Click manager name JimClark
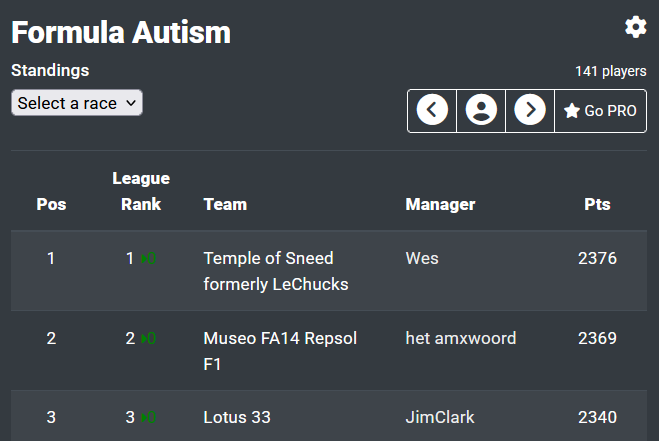This screenshot has width=659, height=441. click(x=440, y=417)
